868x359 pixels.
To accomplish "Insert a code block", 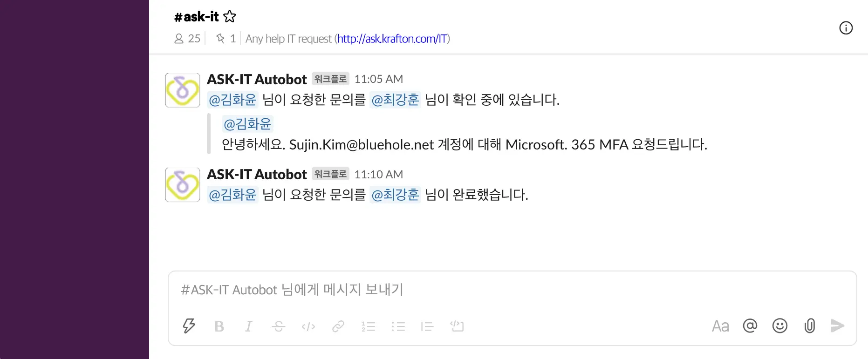I will pos(457,326).
